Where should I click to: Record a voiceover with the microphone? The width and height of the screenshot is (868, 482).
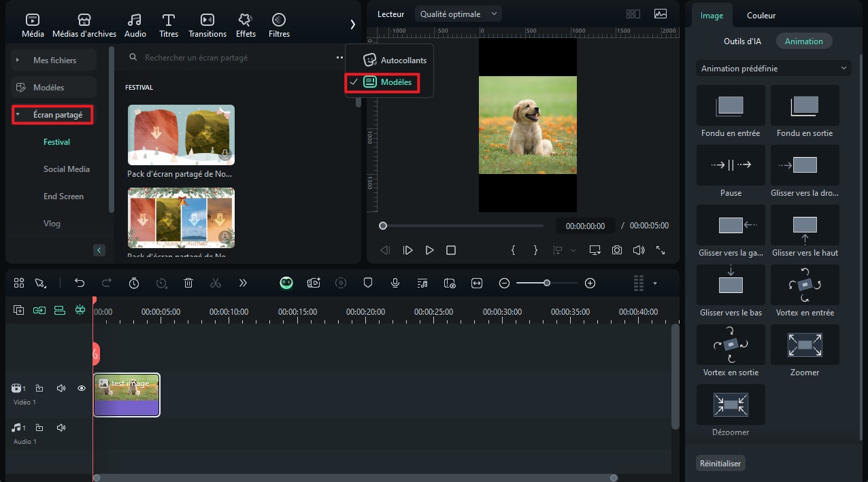(x=395, y=283)
